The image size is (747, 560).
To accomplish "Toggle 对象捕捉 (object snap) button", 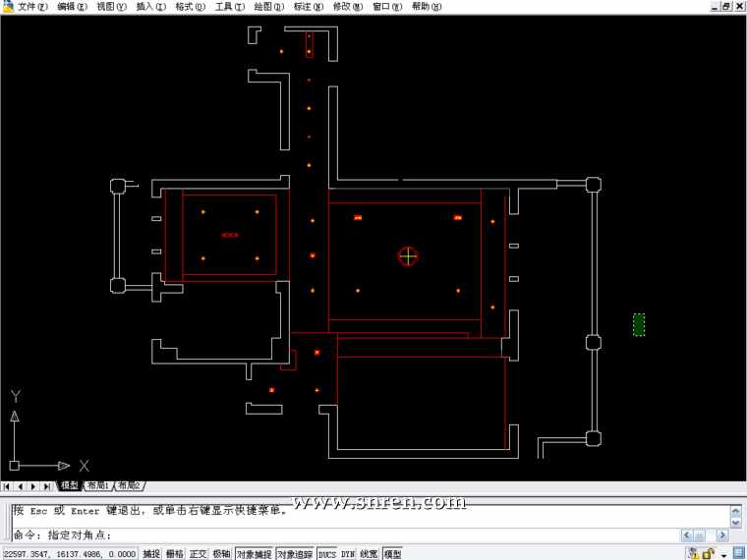I will [254, 554].
